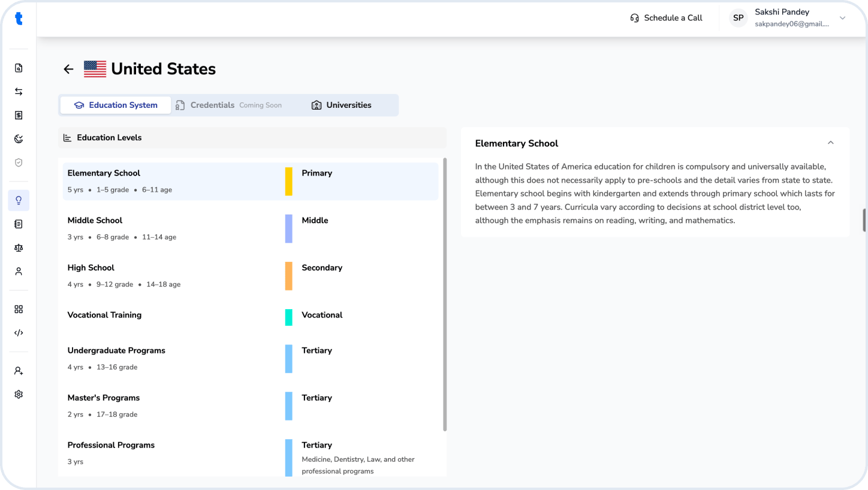The image size is (868, 490).
Task: Click the Education Levels header
Action: tap(252, 138)
